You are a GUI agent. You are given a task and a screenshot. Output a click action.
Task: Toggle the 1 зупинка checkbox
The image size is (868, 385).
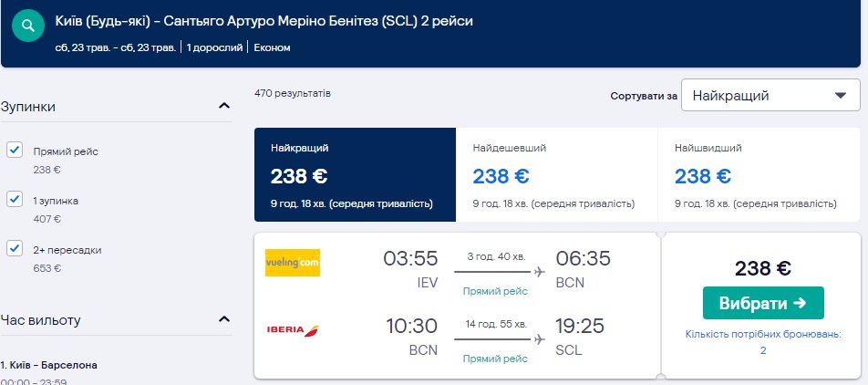coord(15,199)
